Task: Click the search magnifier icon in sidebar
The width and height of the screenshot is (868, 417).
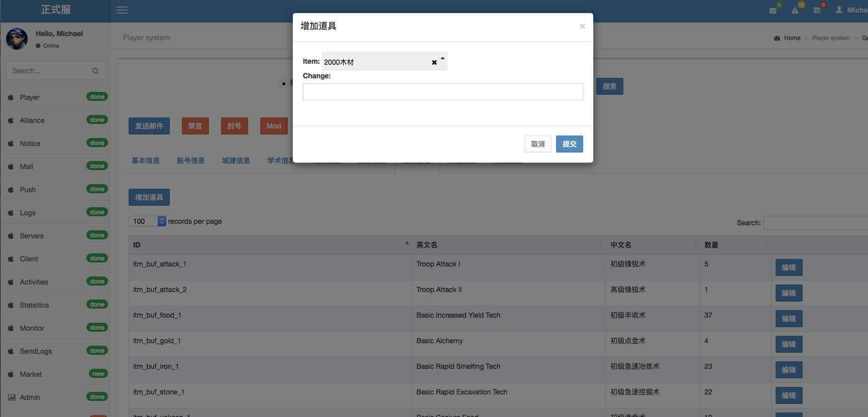Action: 95,71
